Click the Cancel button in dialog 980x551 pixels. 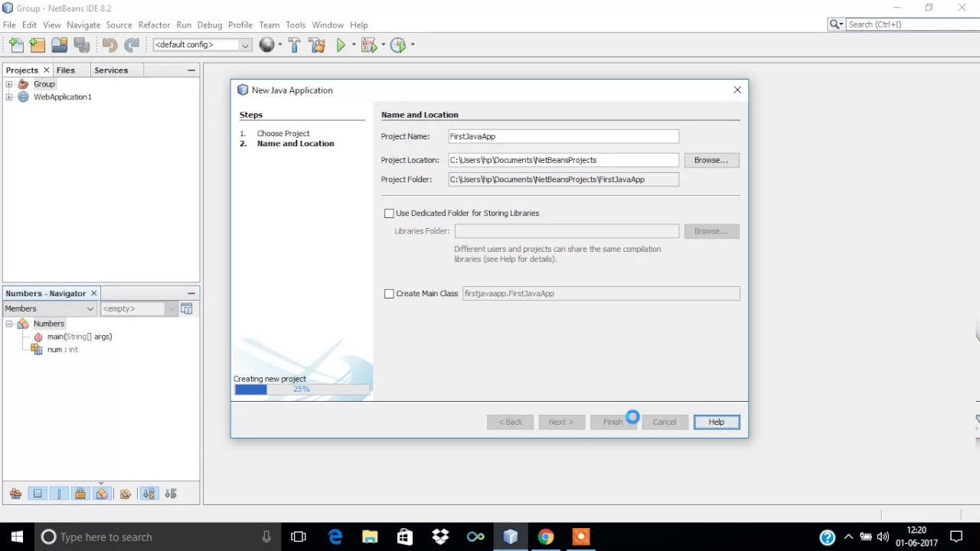(665, 422)
